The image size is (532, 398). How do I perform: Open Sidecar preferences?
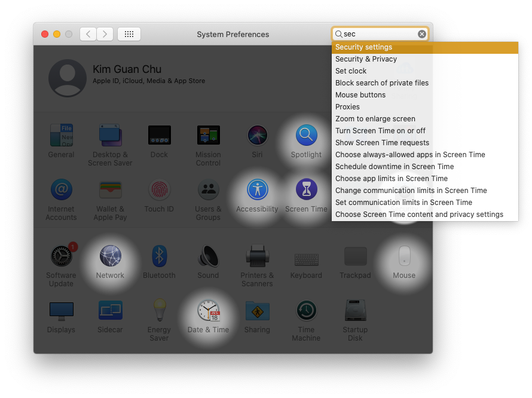pos(110,310)
